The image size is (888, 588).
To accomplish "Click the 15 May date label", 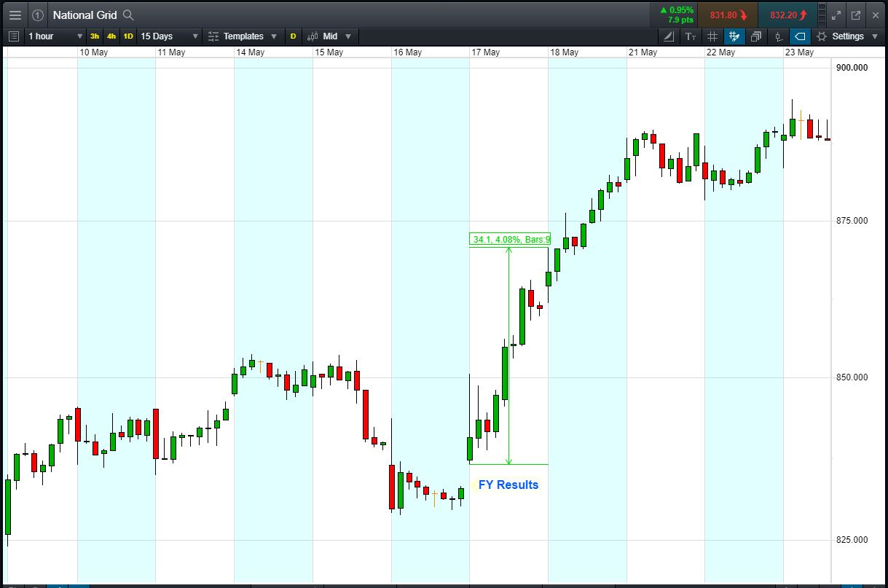I will tap(329, 52).
